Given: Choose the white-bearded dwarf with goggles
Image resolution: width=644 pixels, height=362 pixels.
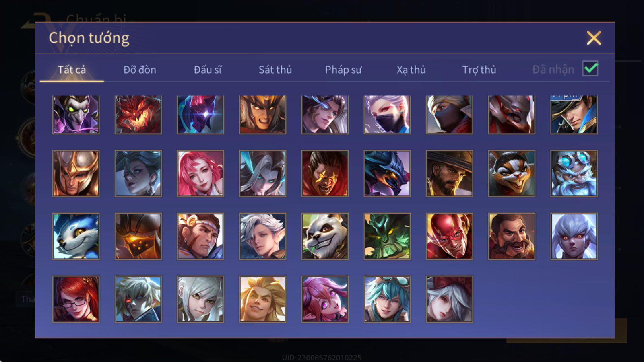Looking at the screenshot, I should click(x=574, y=173).
